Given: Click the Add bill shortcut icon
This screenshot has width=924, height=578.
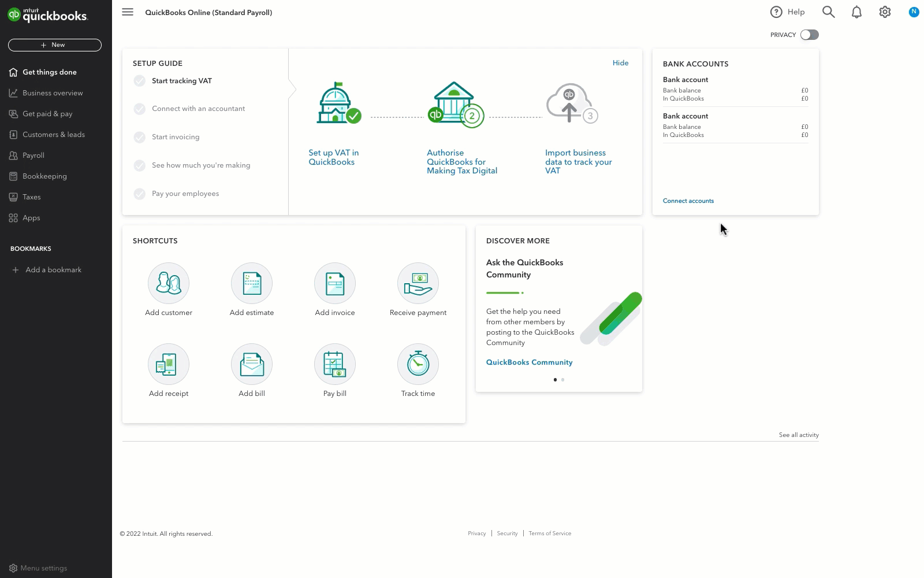Looking at the screenshot, I should coord(252,364).
